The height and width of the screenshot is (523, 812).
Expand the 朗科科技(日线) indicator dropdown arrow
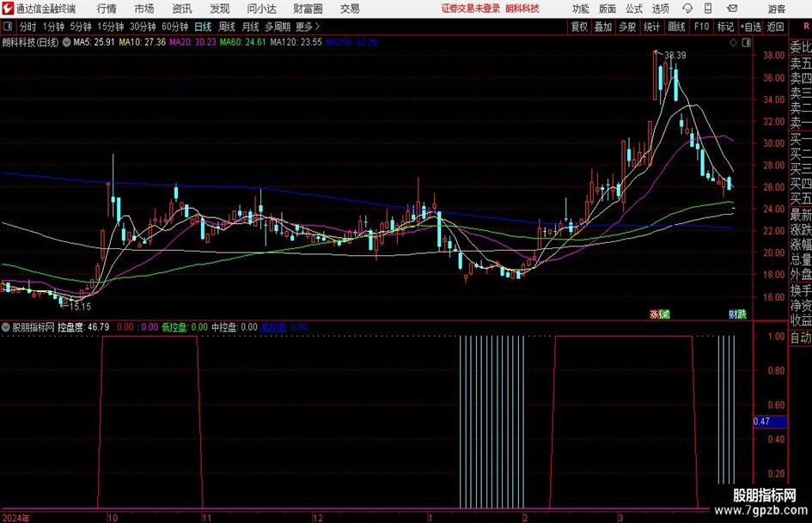click(66, 42)
